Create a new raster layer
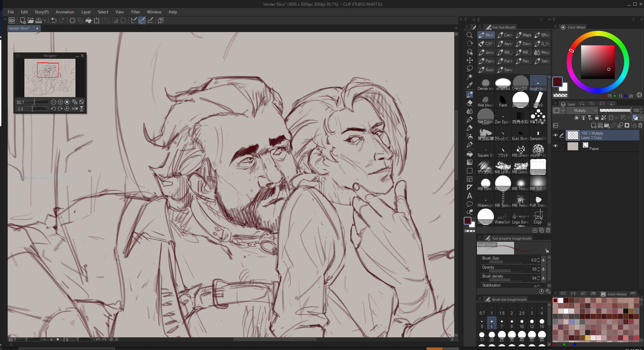The height and width of the screenshot is (350, 644). 594,126
